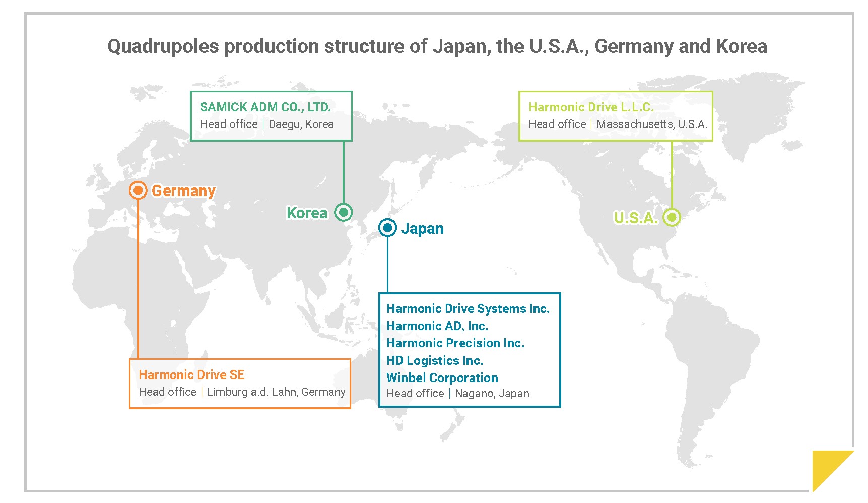
Task: Click the yellow folded page corner
Action: pos(833,471)
